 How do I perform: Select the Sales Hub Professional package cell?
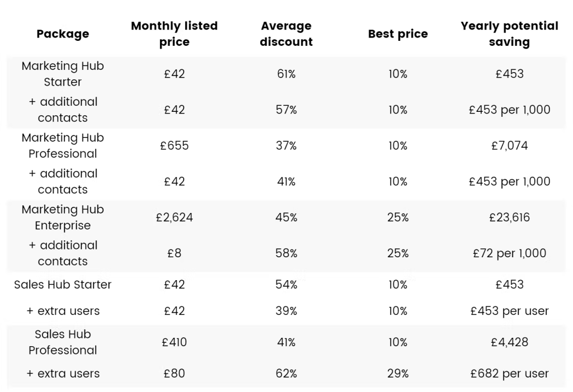click(x=63, y=342)
